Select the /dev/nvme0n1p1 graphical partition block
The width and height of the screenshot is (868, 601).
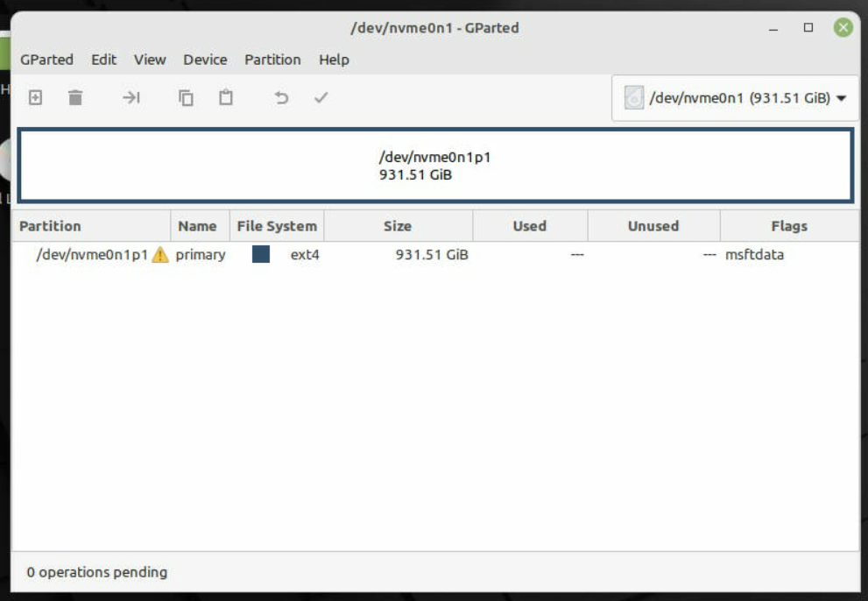pyautogui.click(x=435, y=165)
